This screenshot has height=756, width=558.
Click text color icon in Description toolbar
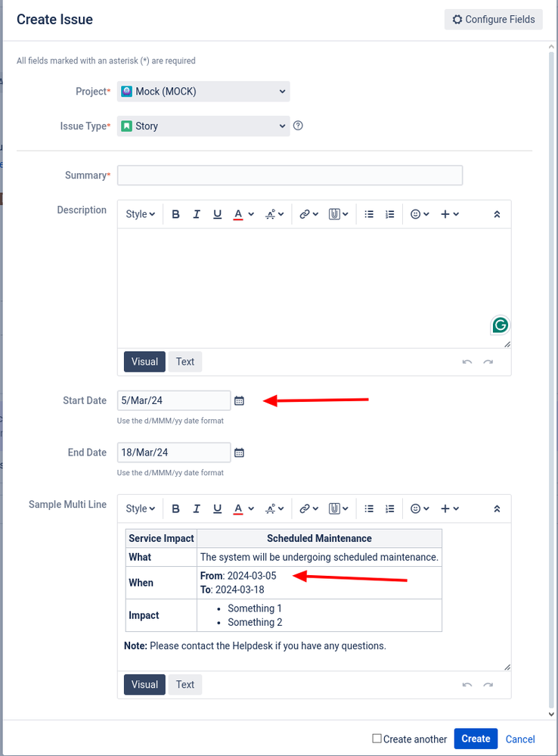(x=238, y=214)
